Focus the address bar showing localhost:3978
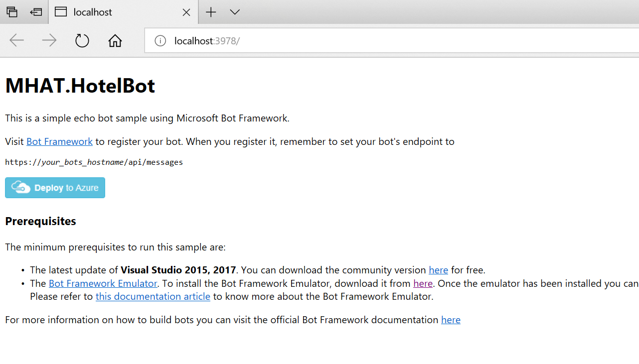Image resolution: width=639 pixels, height=364 pixels. pyautogui.click(x=392, y=40)
